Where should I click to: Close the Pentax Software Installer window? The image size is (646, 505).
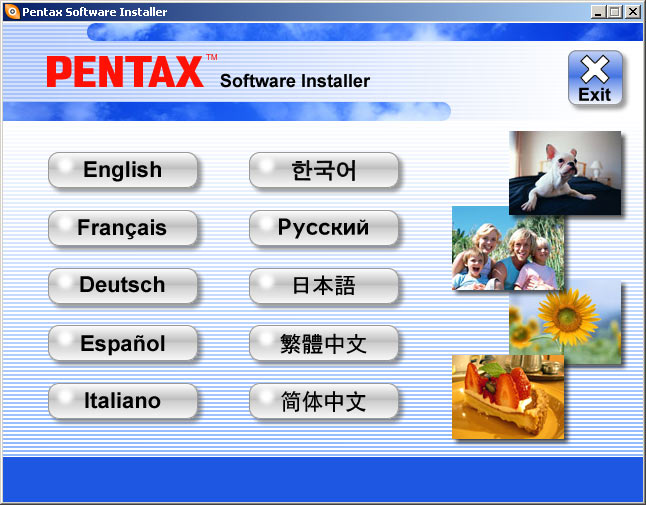[632, 12]
